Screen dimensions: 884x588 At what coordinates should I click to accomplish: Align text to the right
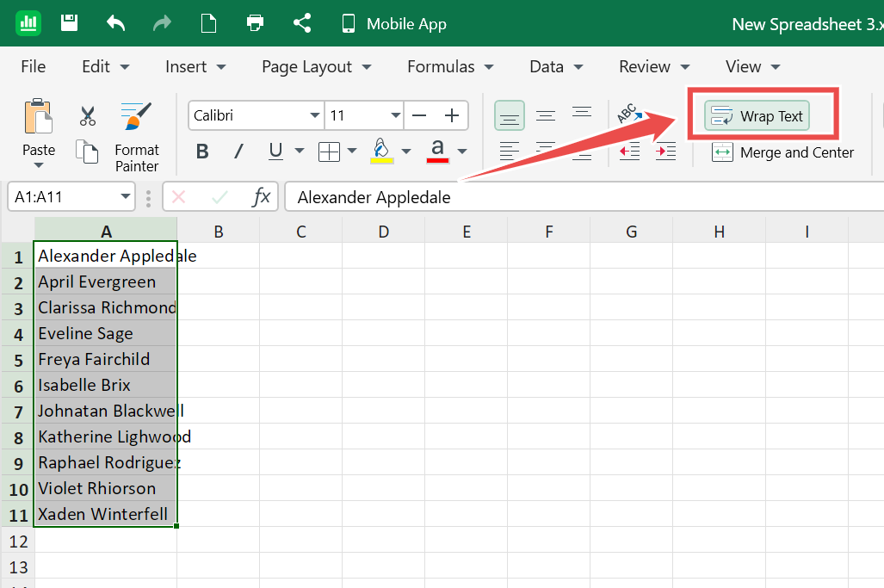(582, 152)
